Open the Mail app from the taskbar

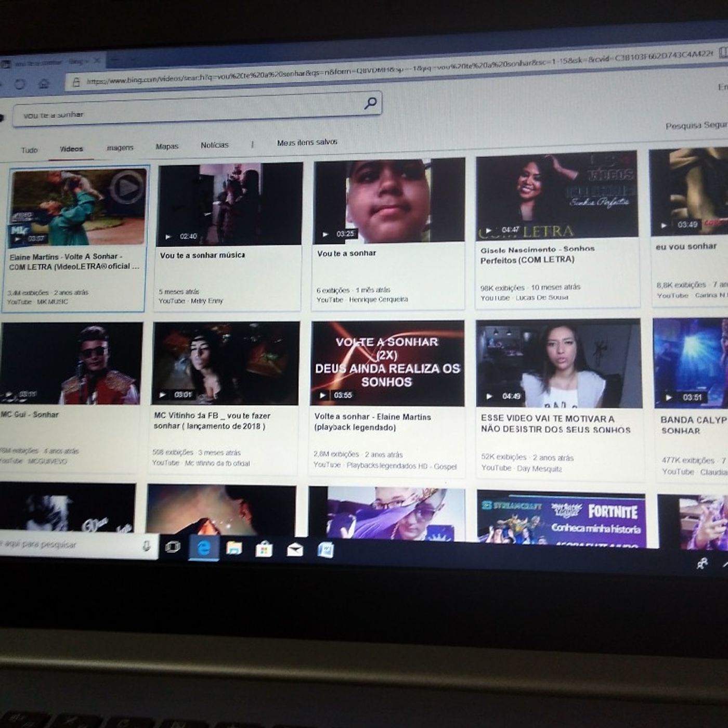(x=295, y=550)
